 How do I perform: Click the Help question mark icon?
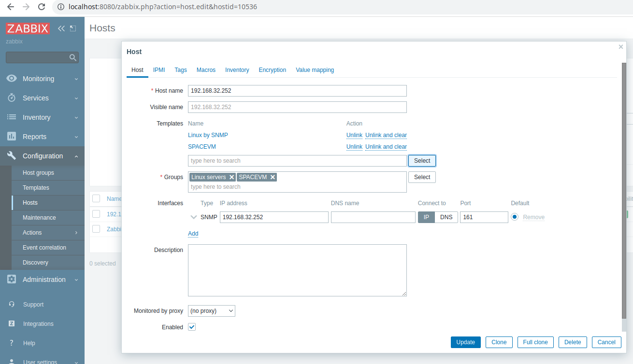tap(11, 343)
